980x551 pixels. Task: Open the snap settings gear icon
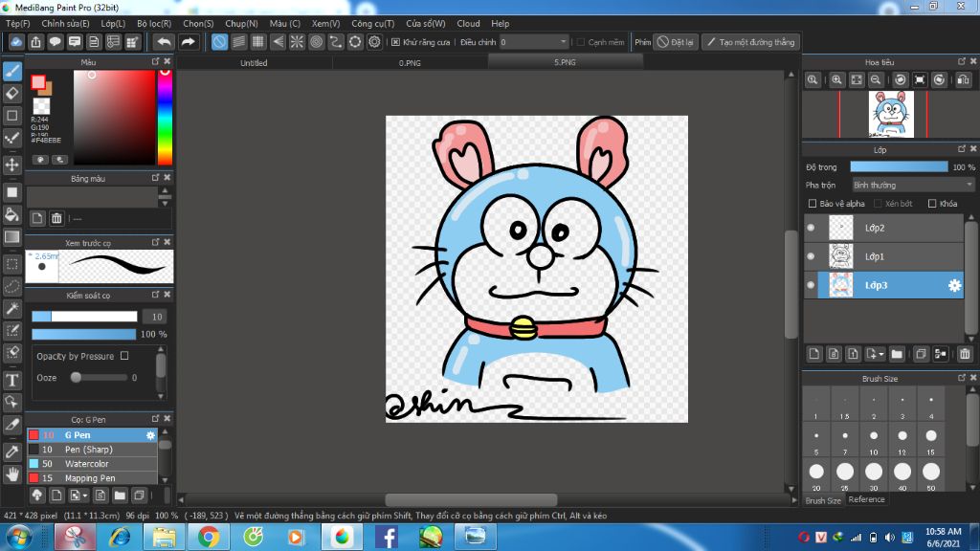pos(374,42)
